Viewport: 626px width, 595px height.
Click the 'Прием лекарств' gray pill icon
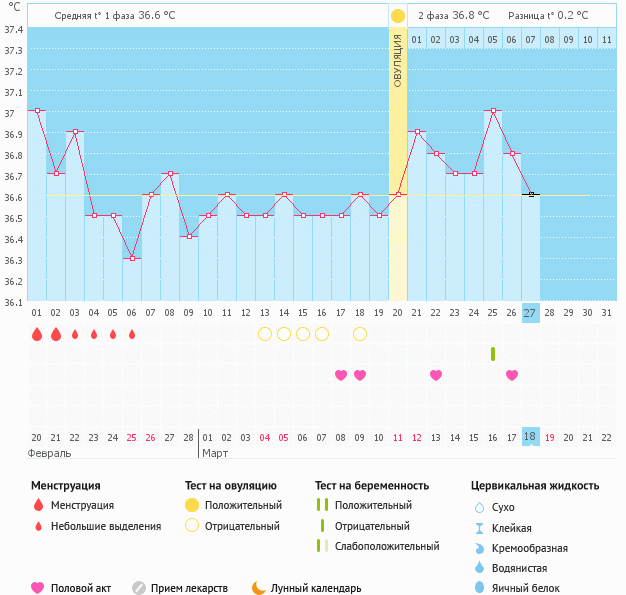point(139,588)
